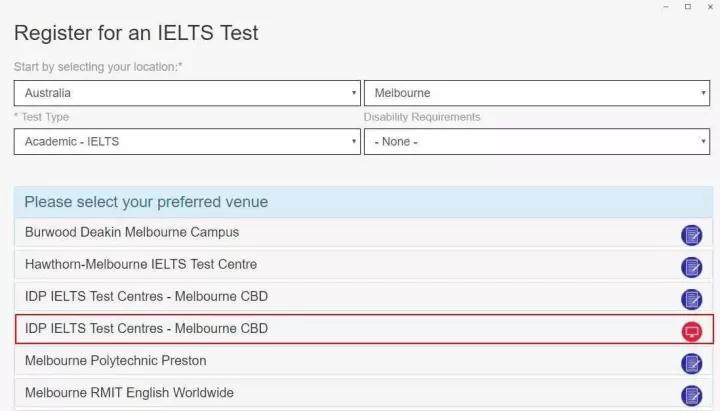Select Burwood Deakin Melbourne Campus venue
Viewport: 720px width, 411px height.
(x=364, y=233)
